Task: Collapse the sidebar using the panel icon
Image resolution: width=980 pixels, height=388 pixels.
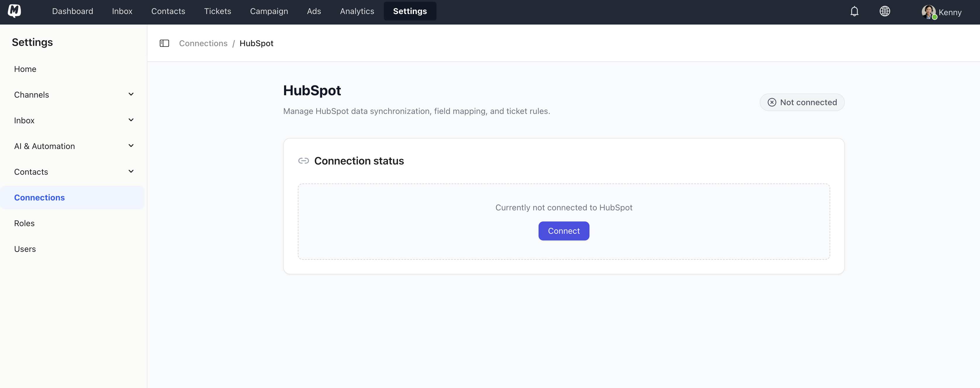Action: (x=164, y=43)
